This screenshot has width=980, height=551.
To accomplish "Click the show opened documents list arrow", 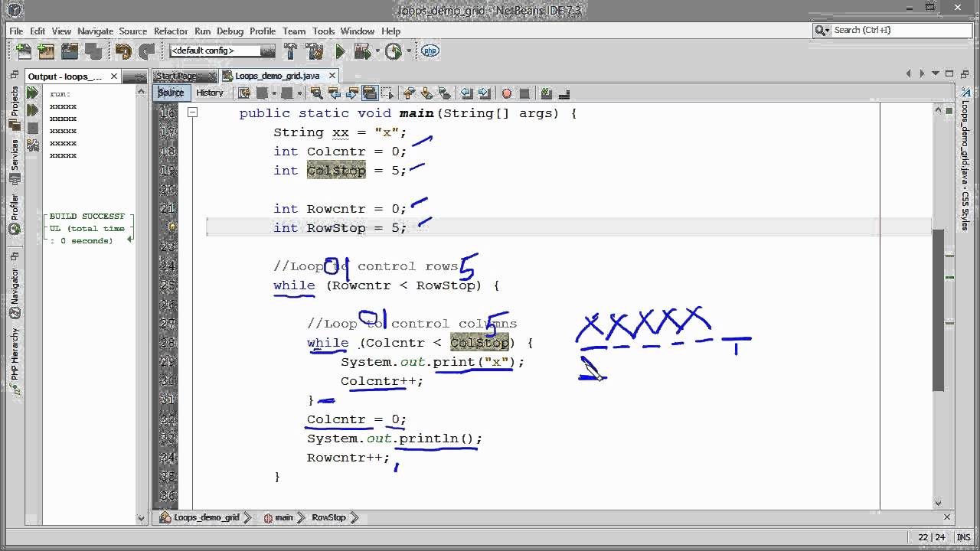I will pyautogui.click(x=935, y=74).
